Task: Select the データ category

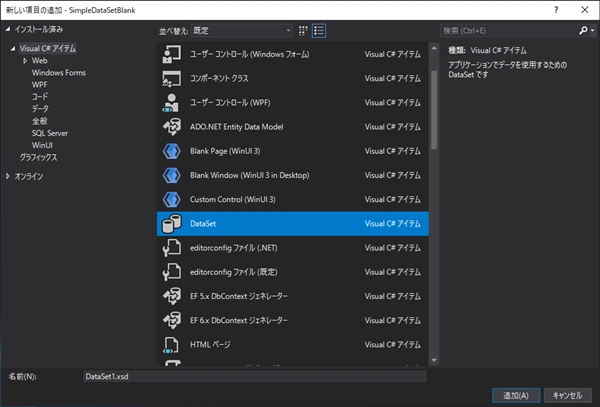Action: pyautogui.click(x=40, y=109)
